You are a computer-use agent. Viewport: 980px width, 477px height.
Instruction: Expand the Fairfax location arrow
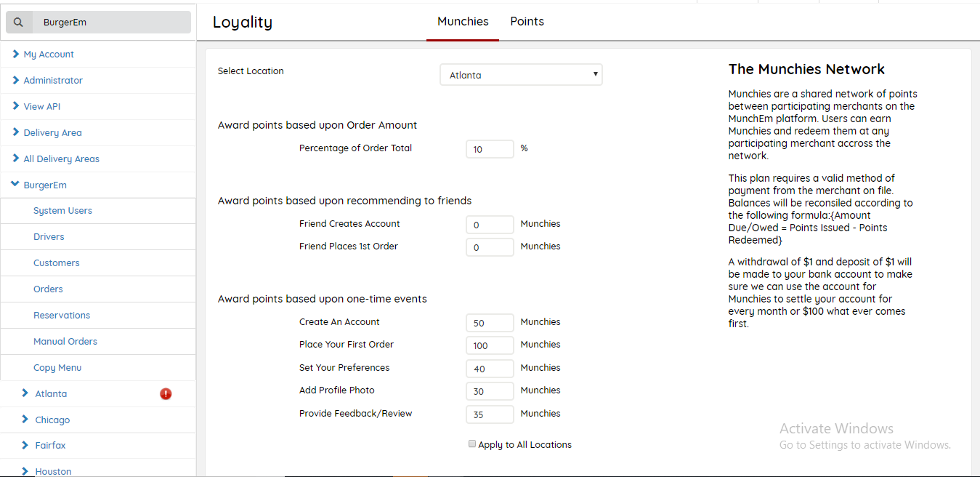(x=25, y=446)
